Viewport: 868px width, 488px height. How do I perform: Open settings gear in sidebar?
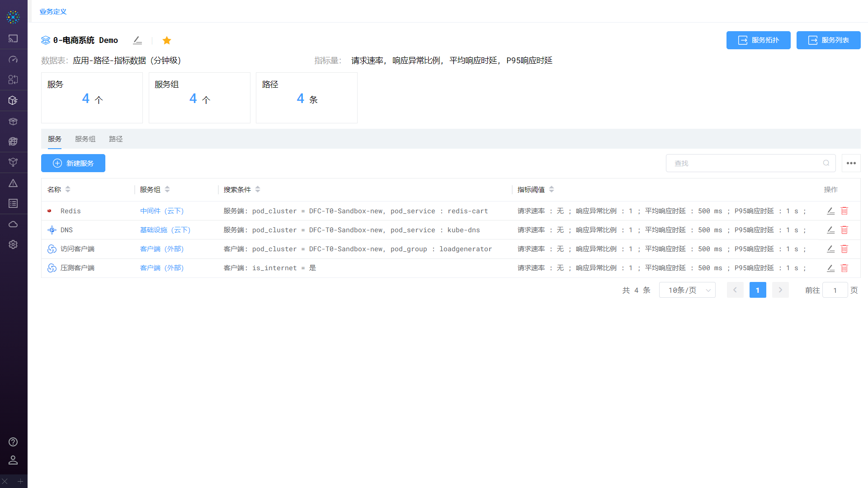pyautogui.click(x=13, y=244)
